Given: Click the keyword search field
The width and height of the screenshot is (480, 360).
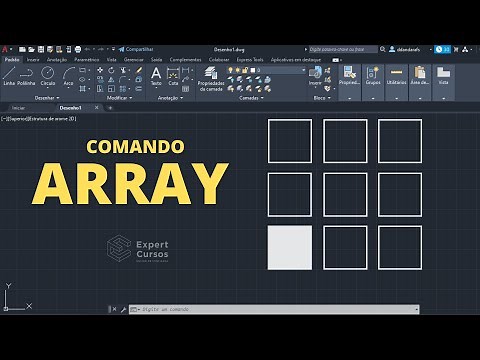Looking at the screenshot, I should 343,49.
